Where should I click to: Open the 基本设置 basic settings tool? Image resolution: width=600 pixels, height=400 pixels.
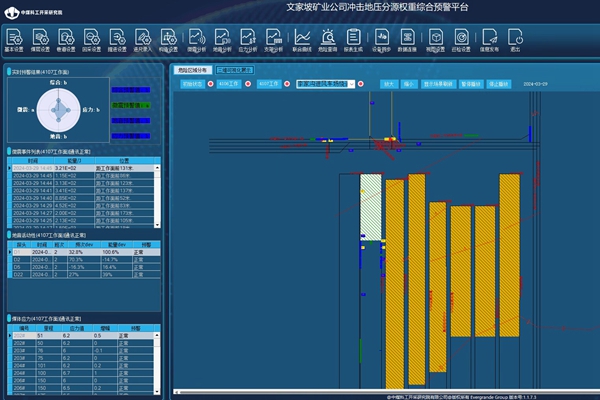(16, 39)
